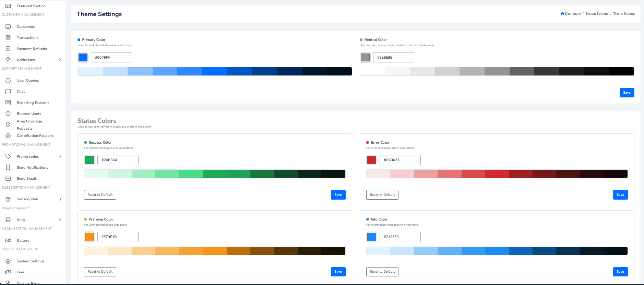The height and width of the screenshot is (285, 644).
Task: Expand the Promo codes submenu chevron
Action: [60, 156]
